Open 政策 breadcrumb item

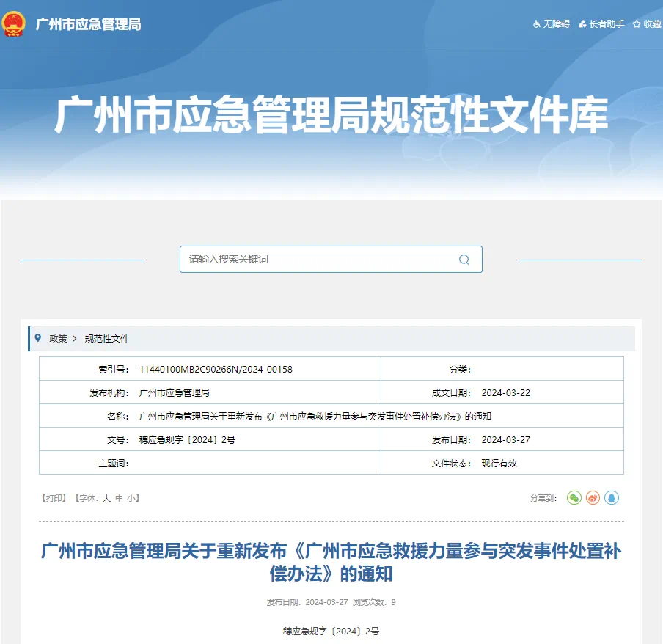coord(58,339)
